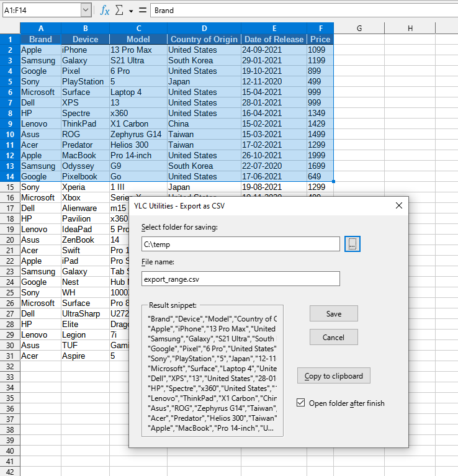Click the Sum sigma icon
This screenshot has height=476, width=458.
pos(119,11)
